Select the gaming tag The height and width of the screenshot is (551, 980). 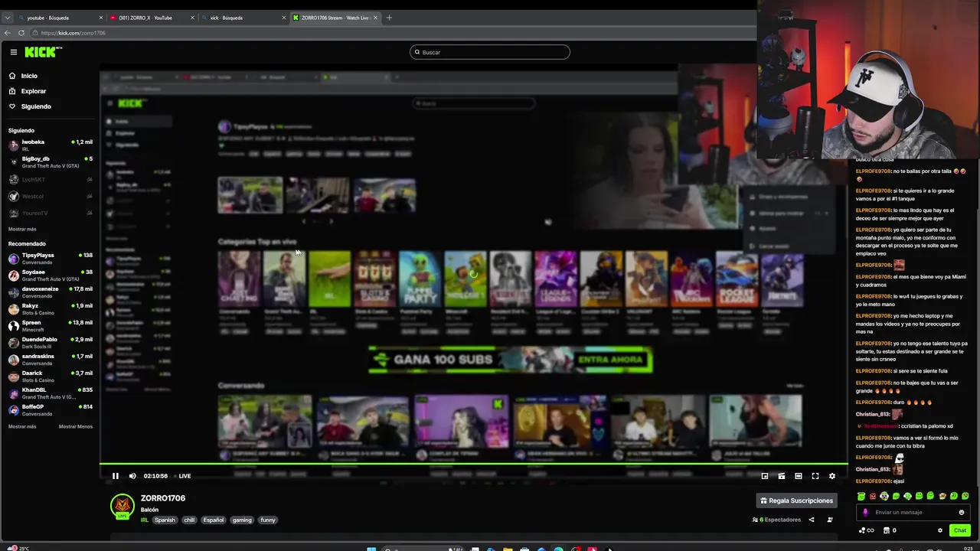pyautogui.click(x=242, y=520)
